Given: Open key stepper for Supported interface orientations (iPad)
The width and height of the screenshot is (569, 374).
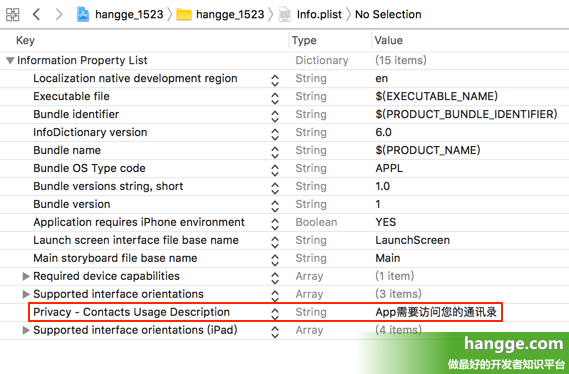Looking at the screenshot, I should pyautogui.click(x=275, y=332).
